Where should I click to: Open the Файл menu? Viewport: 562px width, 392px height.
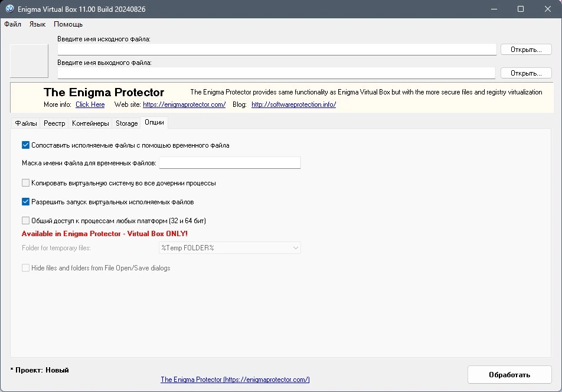pyautogui.click(x=12, y=24)
